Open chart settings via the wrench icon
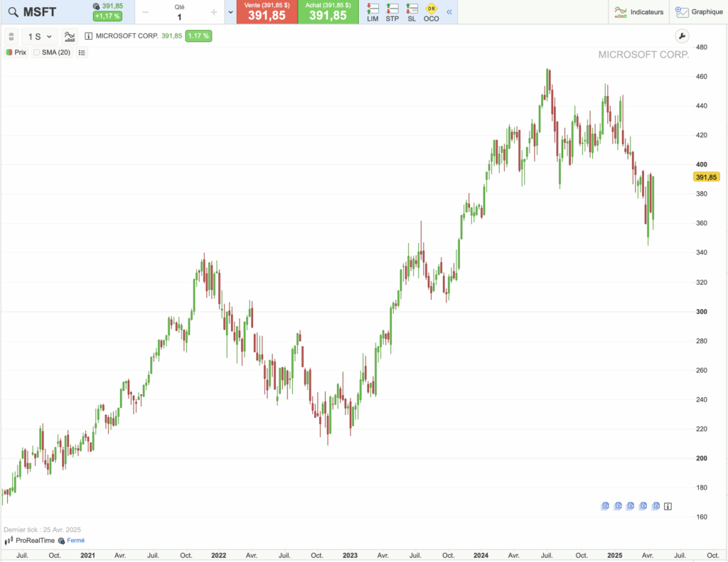 tap(682, 36)
